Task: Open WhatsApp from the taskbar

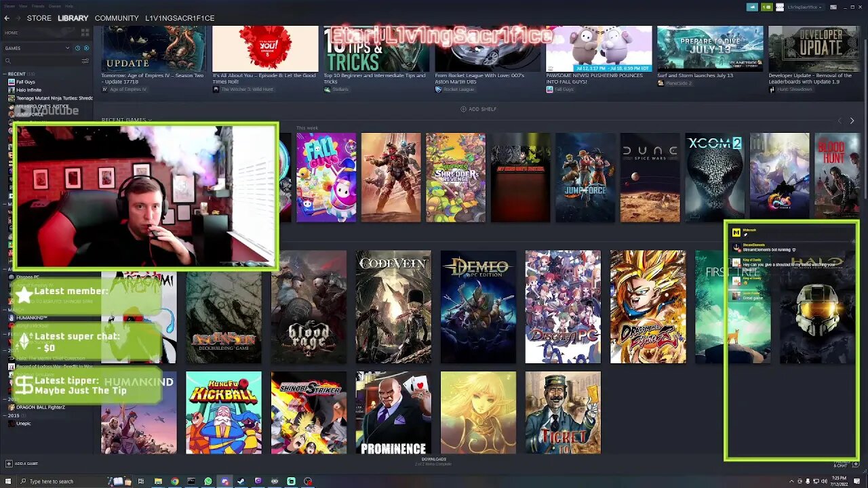Action: (208, 481)
